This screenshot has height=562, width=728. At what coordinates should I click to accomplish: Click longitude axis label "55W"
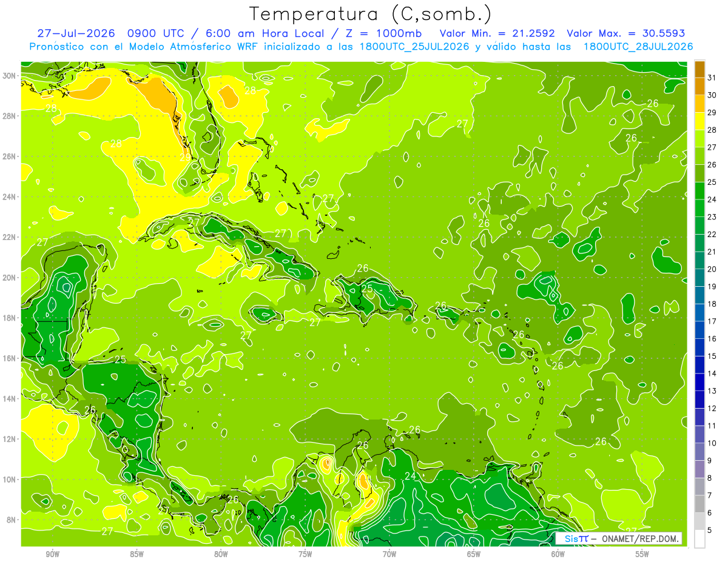click(x=642, y=554)
